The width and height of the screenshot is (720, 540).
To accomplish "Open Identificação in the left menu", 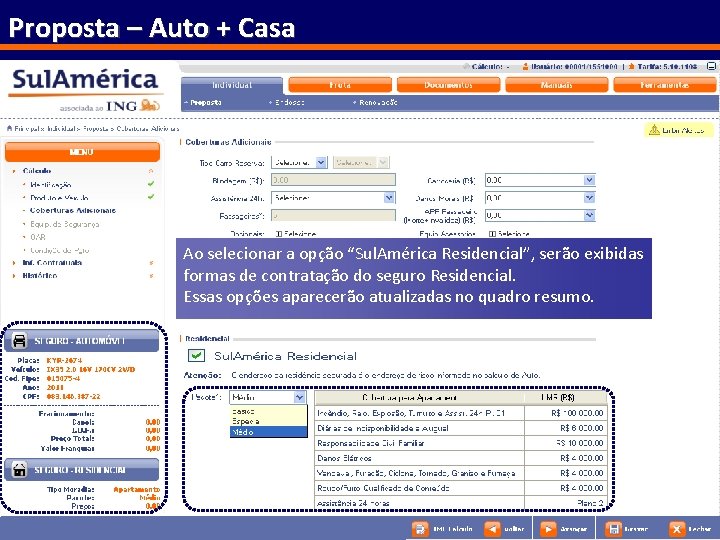I will click(51, 185).
